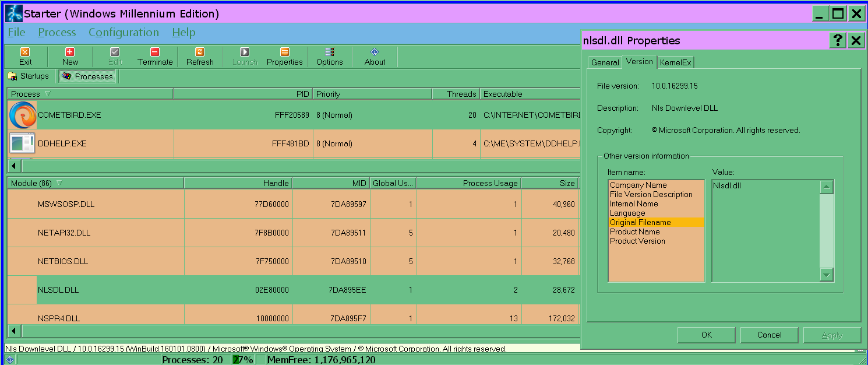868x365 pixels.
Task: Sort processes by Priority column
Action: [372, 94]
